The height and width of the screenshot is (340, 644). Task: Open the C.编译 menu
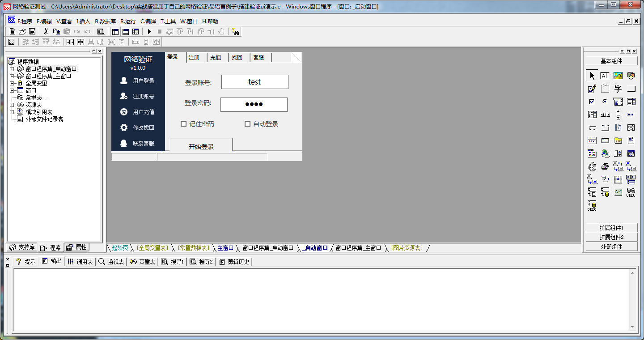click(x=148, y=21)
